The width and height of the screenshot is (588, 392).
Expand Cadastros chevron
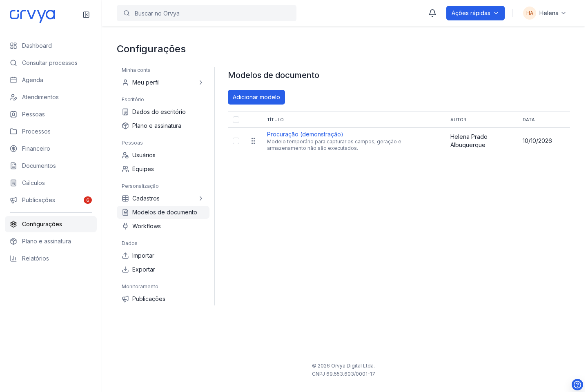click(201, 198)
